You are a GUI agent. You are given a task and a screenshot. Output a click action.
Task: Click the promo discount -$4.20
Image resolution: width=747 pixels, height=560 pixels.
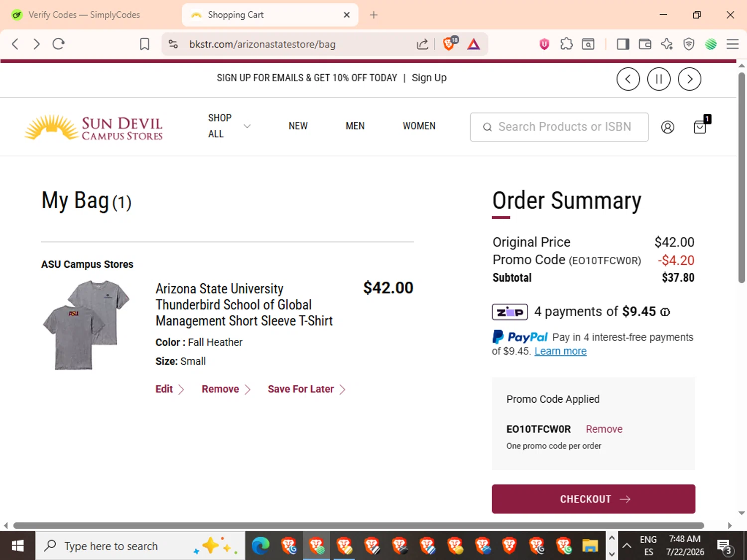[676, 260]
